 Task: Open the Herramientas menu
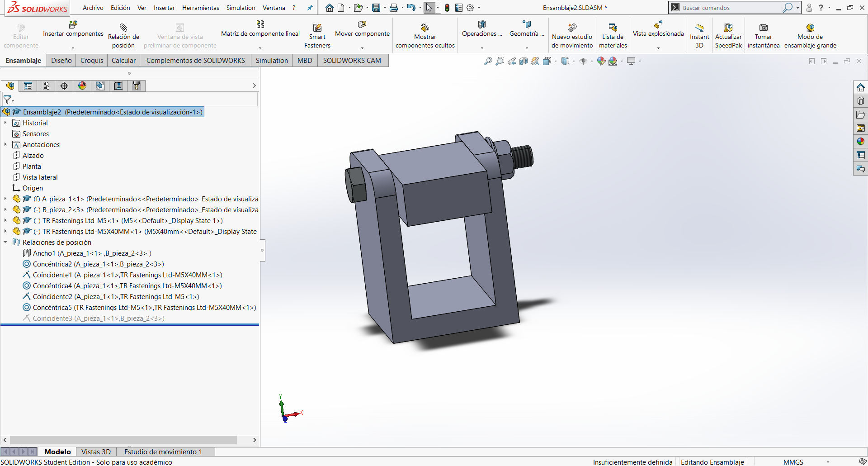pos(200,8)
